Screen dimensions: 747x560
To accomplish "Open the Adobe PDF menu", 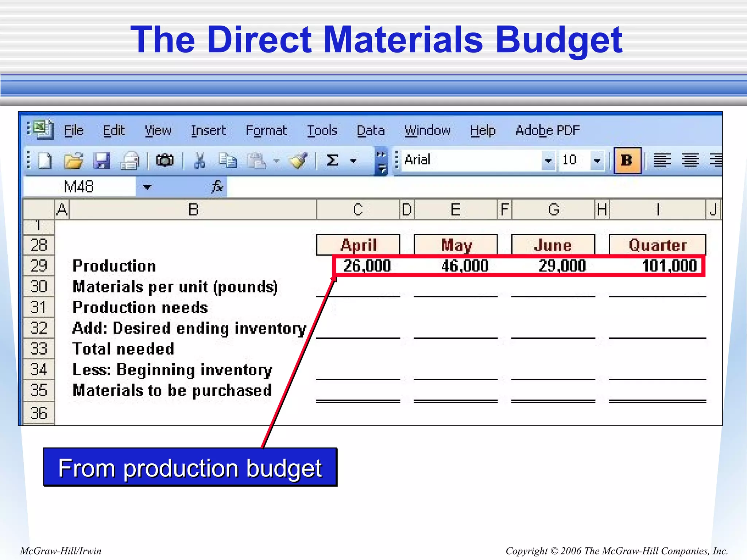I will pyautogui.click(x=547, y=130).
